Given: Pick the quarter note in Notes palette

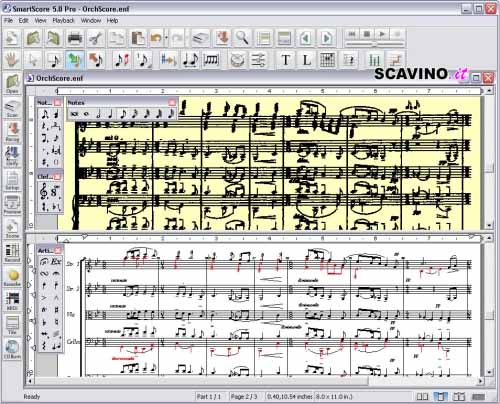Looking at the screenshot, I should 110,114.
